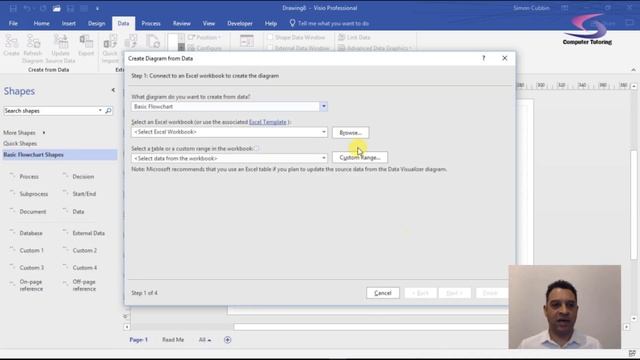Select the On-page reference shape

coord(27,285)
